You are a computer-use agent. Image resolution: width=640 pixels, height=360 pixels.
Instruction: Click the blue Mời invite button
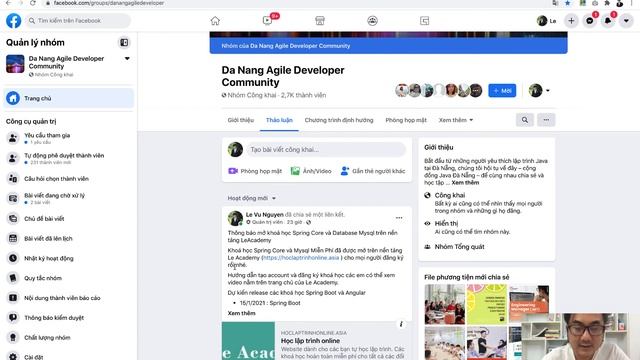click(x=502, y=91)
